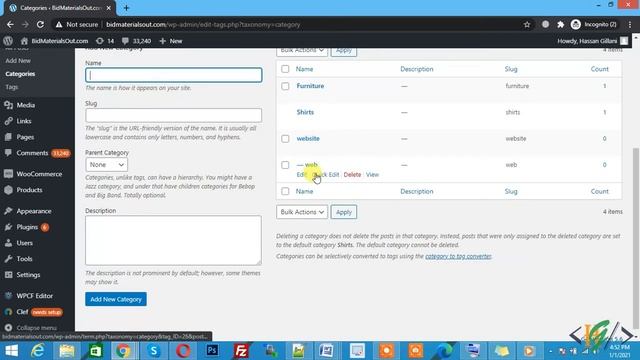This screenshot has height=360, width=640.
Task: Open Users in the sidebar
Action: pyautogui.click(x=24, y=243)
